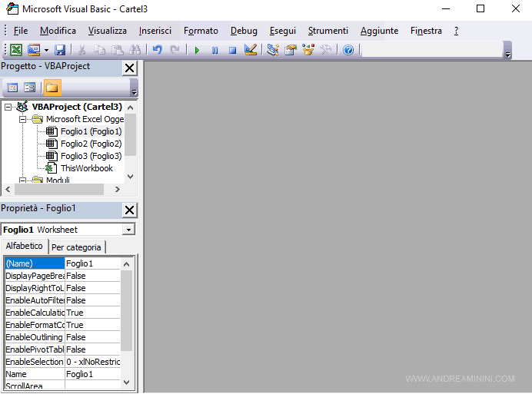This screenshot has height=394, width=532.
Task: Open the Strumenti menu
Action: click(328, 31)
